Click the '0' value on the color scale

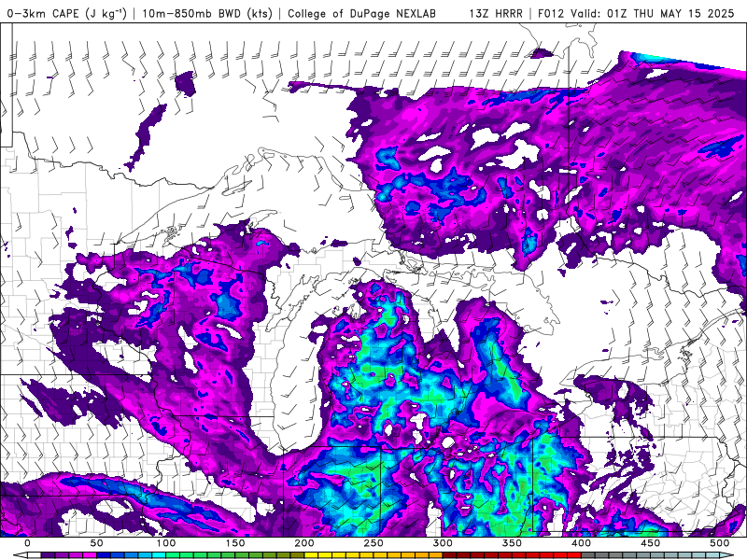point(28,543)
